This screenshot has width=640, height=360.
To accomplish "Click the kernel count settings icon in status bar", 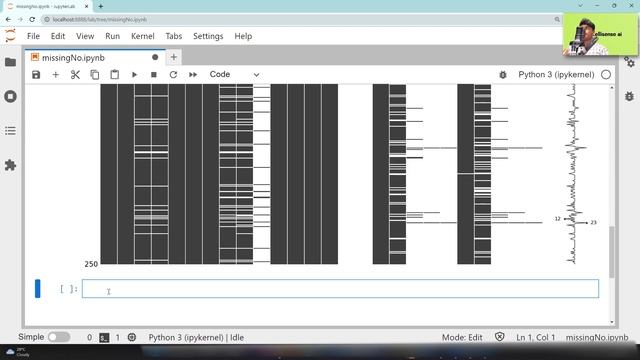I will 132,338.
